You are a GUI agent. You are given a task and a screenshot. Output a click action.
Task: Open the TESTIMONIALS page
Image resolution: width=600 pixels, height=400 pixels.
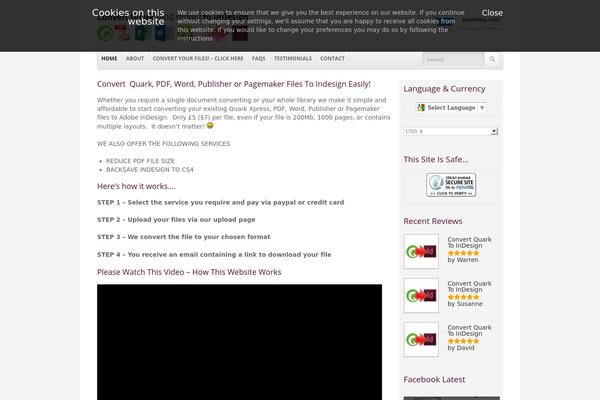pos(293,59)
